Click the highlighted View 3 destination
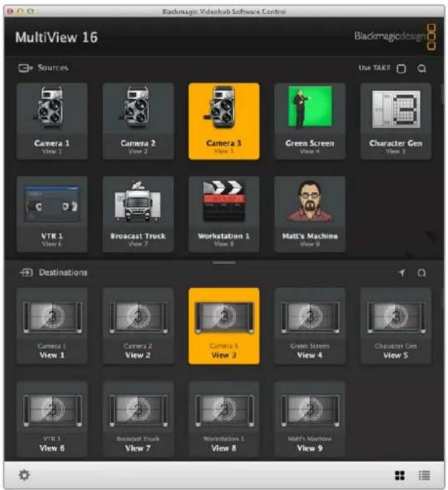The image size is (448, 490). (x=224, y=326)
